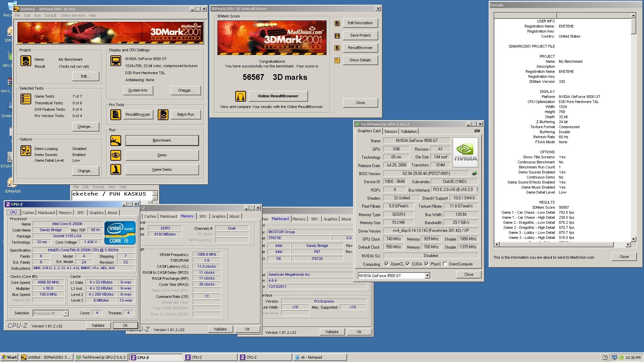
Task: Click the Batch Run icon in Pro Tools
Action: tap(163, 115)
